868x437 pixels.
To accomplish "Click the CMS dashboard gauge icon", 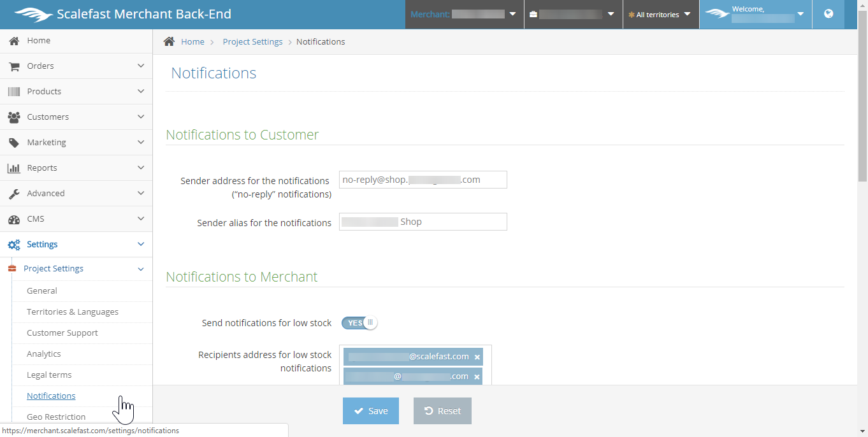I will pyautogui.click(x=13, y=219).
